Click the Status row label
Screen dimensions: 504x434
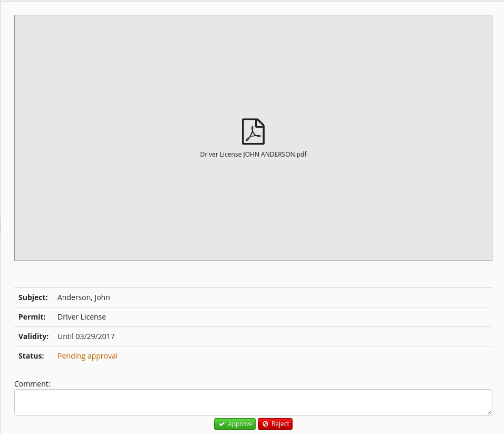(x=31, y=355)
